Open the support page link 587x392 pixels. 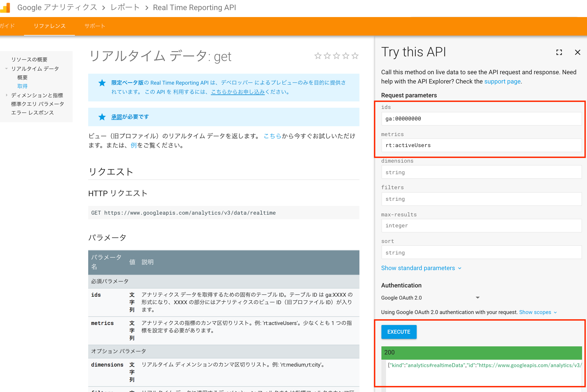[x=502, y=81]
